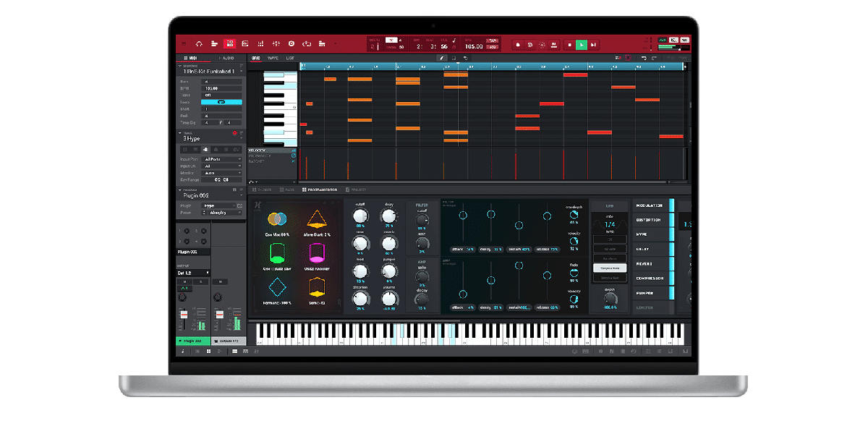Click the Osc Mod circles icon
The width and height of the screenshot is (868, 434).
click(276, 219)
